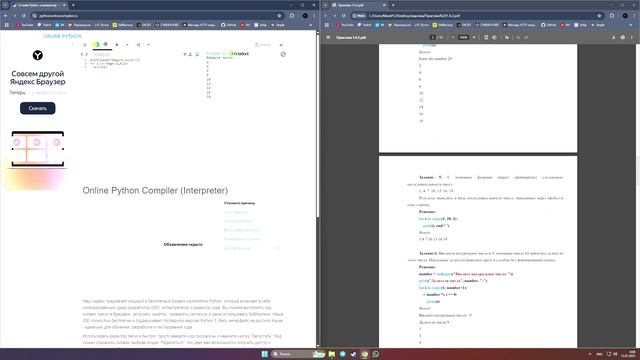This screenshot has width=640, height=360.
Task: Download the PDF file
Action: click(x=613, y=37)
